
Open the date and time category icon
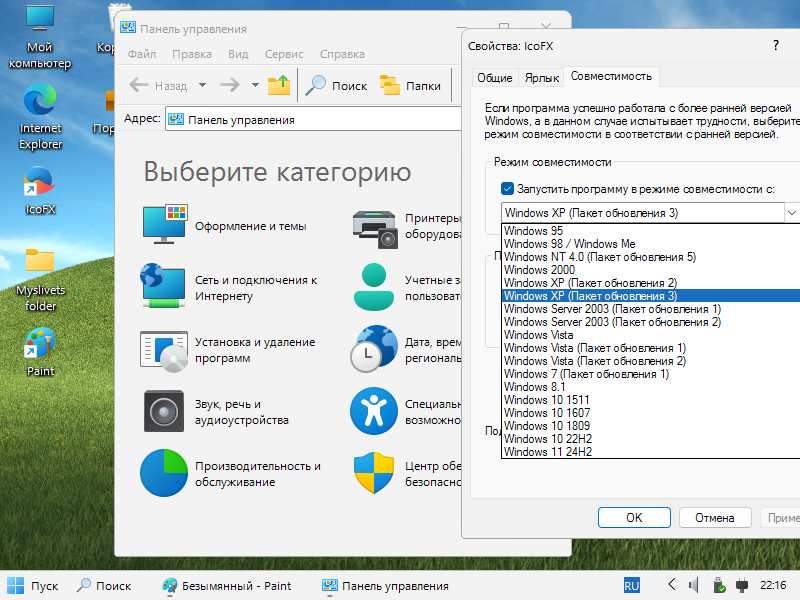[374, 348]
